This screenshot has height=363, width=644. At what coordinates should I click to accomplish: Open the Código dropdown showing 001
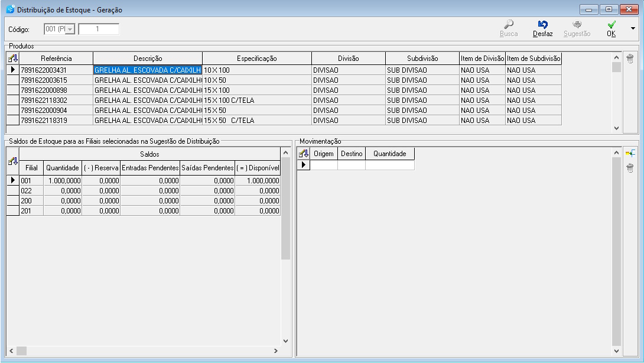click(x=70, y=30)
